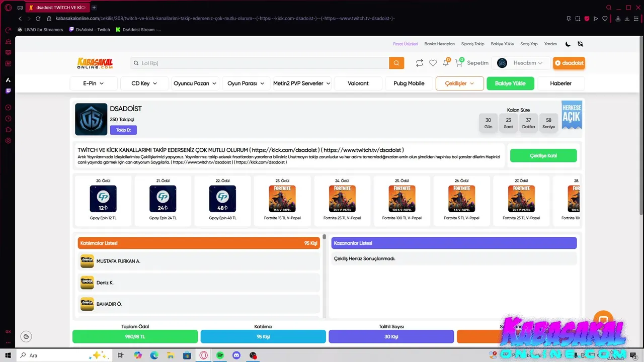Open the browser snapshot capture icon
The image size is (644, 362).
(x=578, y=19)
